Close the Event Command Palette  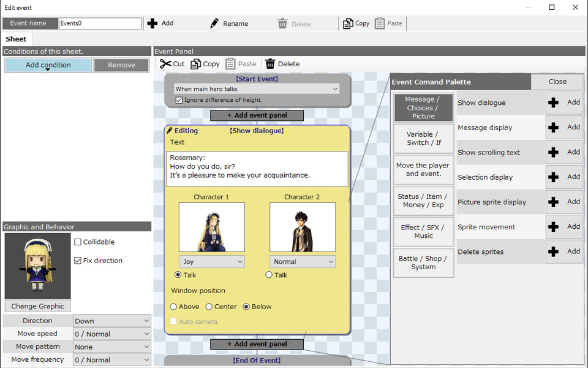557,82
